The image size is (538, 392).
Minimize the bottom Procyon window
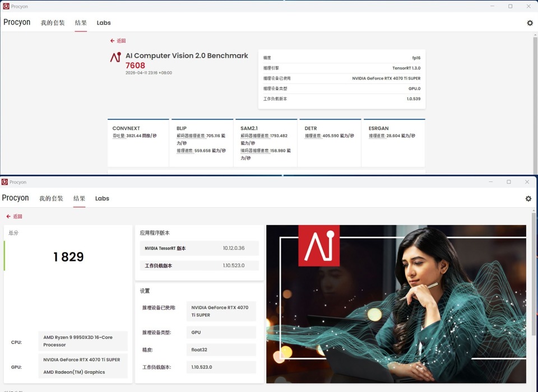[491, 182]
